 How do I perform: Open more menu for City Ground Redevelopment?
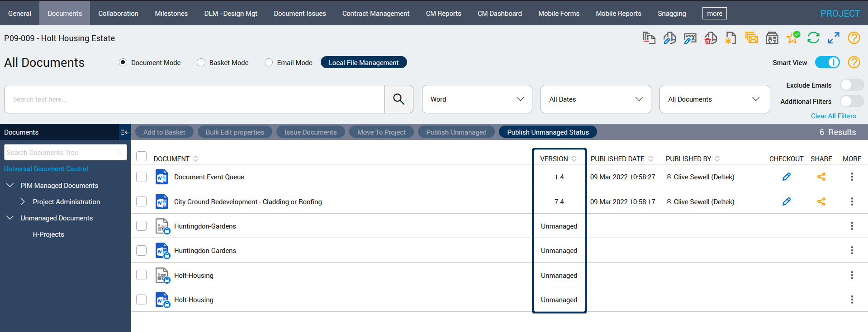852,201
